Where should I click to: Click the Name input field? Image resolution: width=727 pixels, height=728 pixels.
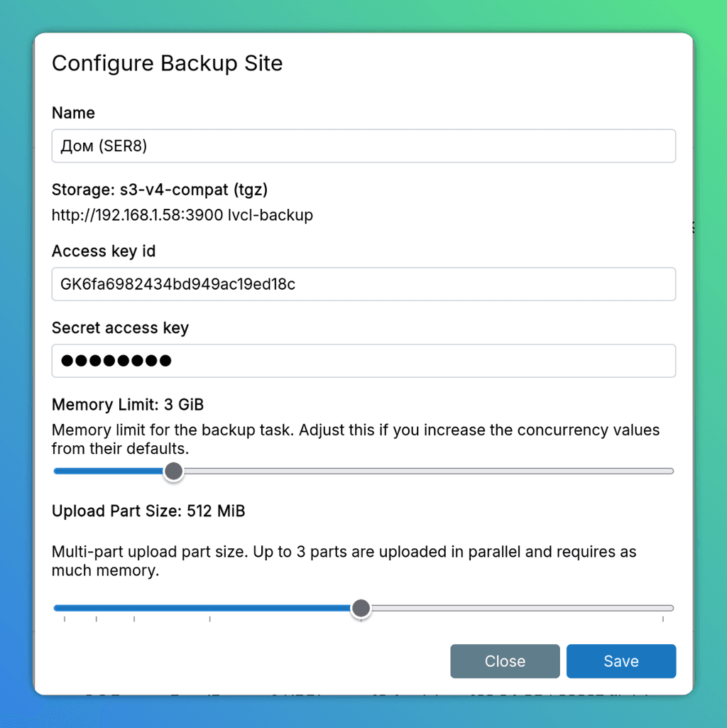(363, 146)
